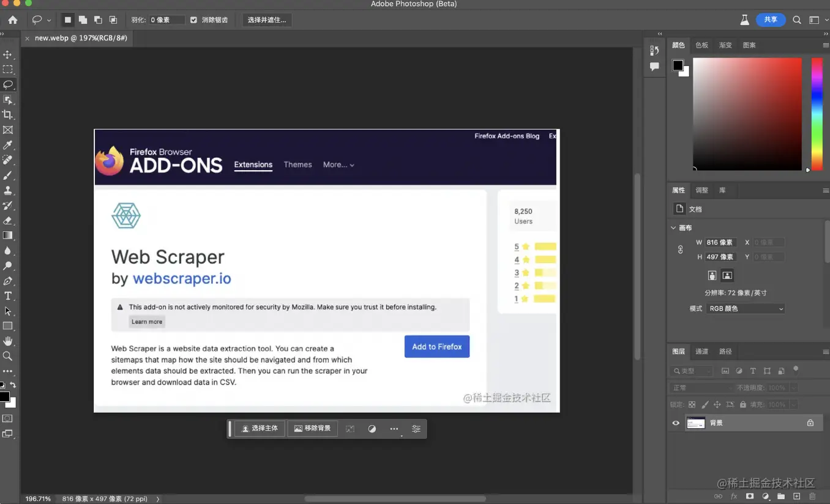Change the screen mode
The width and height of the screenshot is (830, 504).
pyautogui.click(x=8, y=434)
